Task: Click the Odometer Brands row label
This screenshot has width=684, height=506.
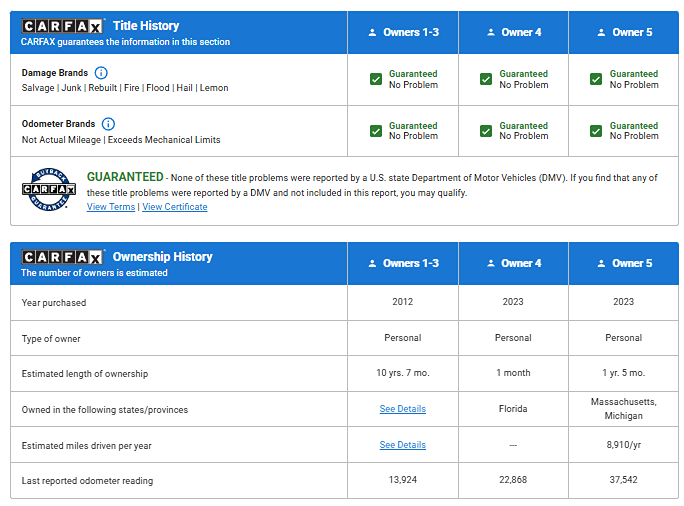Action: (x=58, y=124)
